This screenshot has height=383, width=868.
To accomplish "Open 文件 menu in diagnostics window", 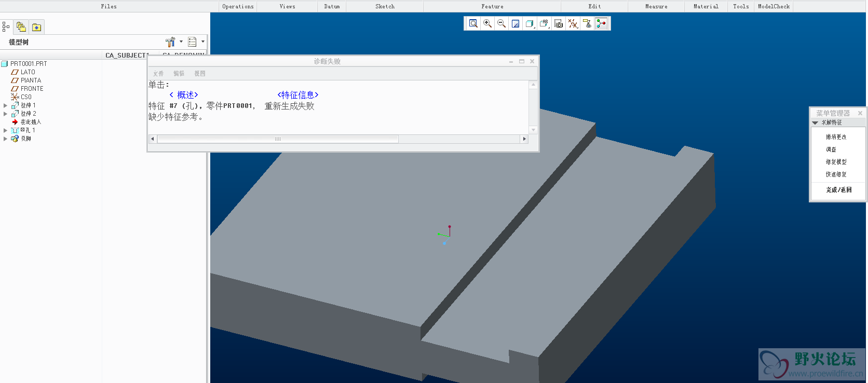I will tap(158, 74).
